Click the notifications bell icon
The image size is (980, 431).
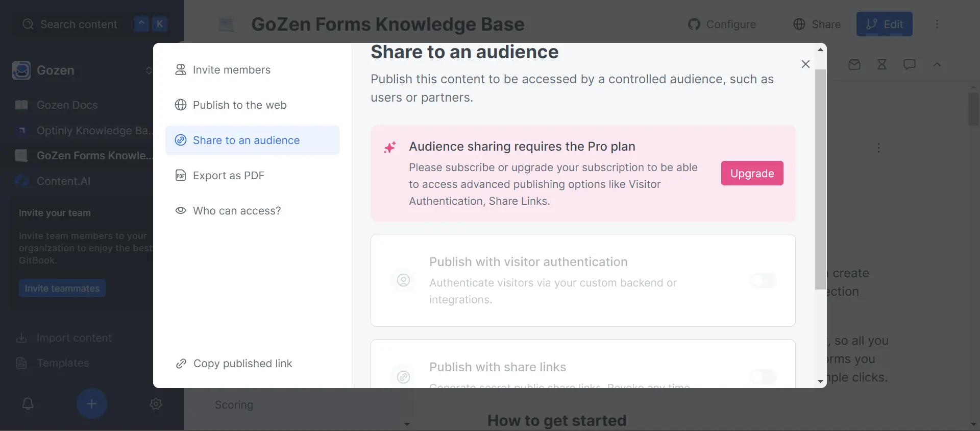(28, 404)
